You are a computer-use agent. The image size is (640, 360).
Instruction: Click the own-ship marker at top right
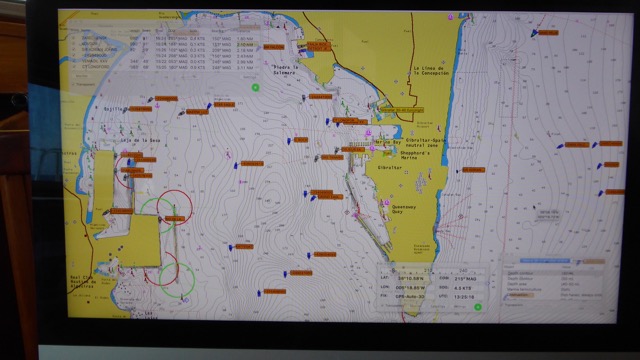pos(534,33)
